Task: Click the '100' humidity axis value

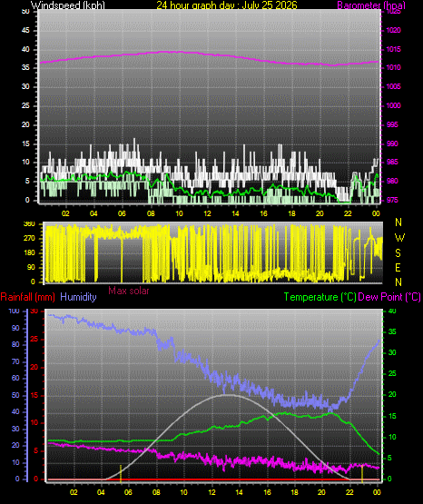Action: tap(15, 311)
